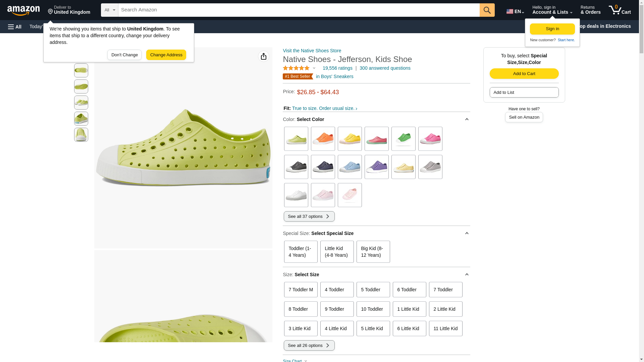The height and width of the screenshot is (362, 644).
Task: Visit the Native Shoes Store link
Action: click(312, 51)
